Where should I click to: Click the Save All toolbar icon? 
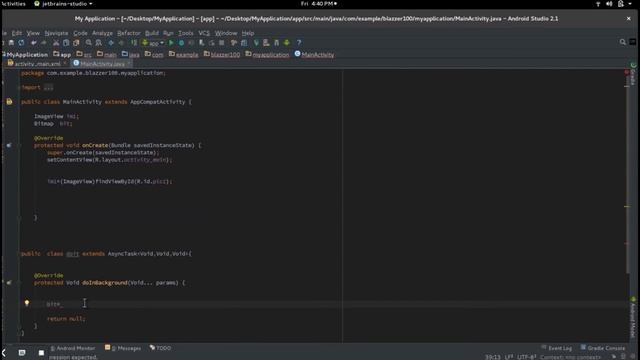[x=11, y=42]
